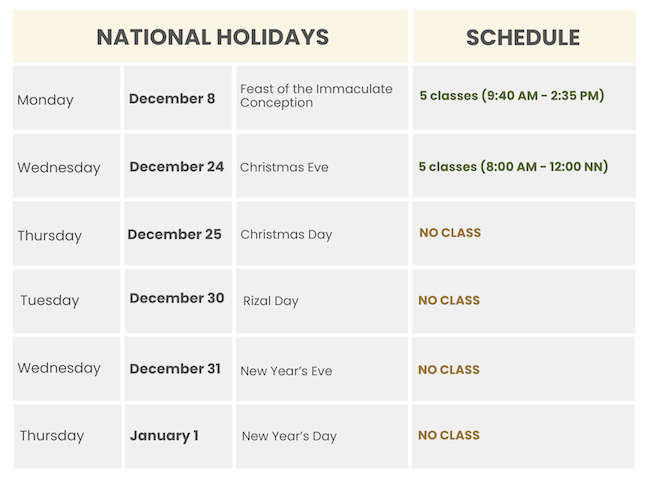This screenshot has width=647, height=482.
Task: Select Feast of the Immaculate Conception text
Action: tap(316, 96)
